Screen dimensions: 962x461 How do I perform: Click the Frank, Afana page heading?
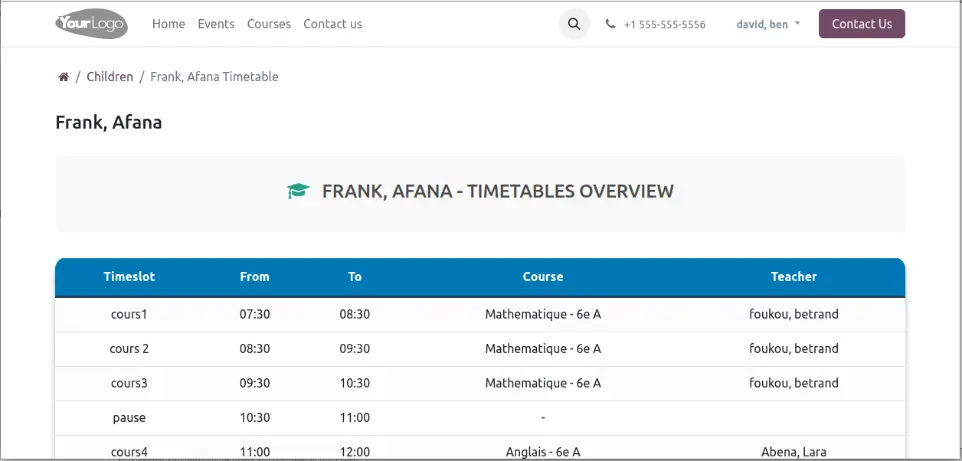pyautogui.click(x=108, y=123)
